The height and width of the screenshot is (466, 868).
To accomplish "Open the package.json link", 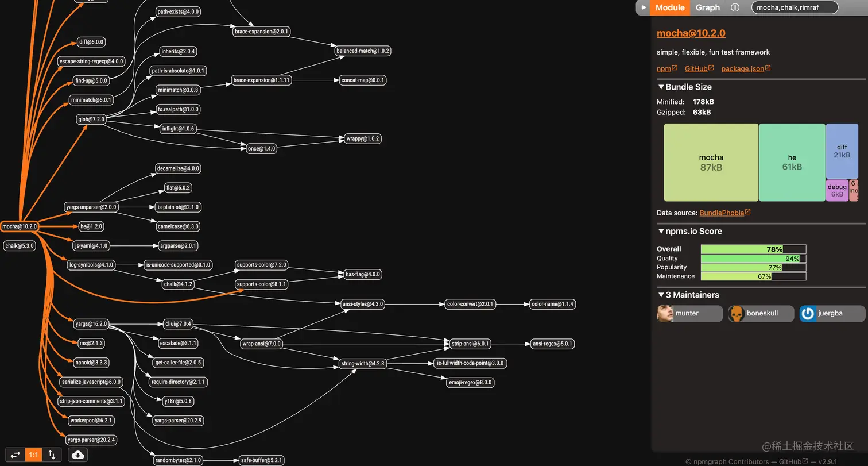I will point(746,68).
